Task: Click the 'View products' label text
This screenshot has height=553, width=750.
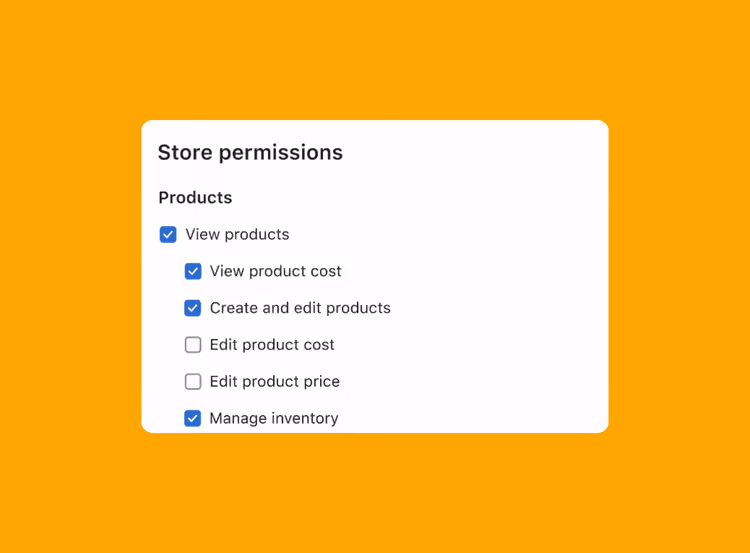Action: pyautogui.click(x=237, y=234)
